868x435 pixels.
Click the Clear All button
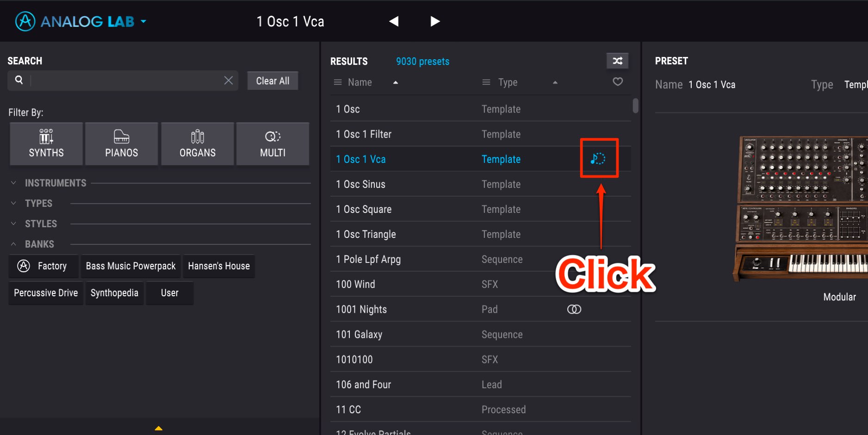tap(273, 81)
